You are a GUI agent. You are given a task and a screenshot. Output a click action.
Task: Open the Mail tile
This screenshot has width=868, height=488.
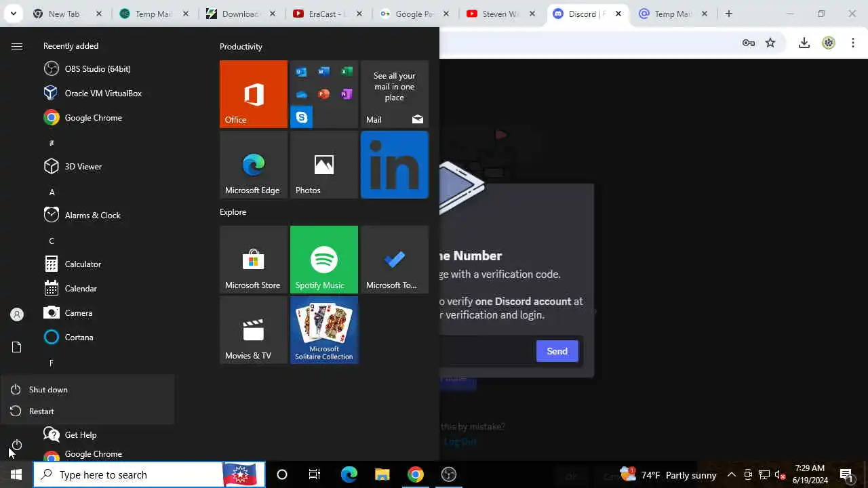[395, 94]
